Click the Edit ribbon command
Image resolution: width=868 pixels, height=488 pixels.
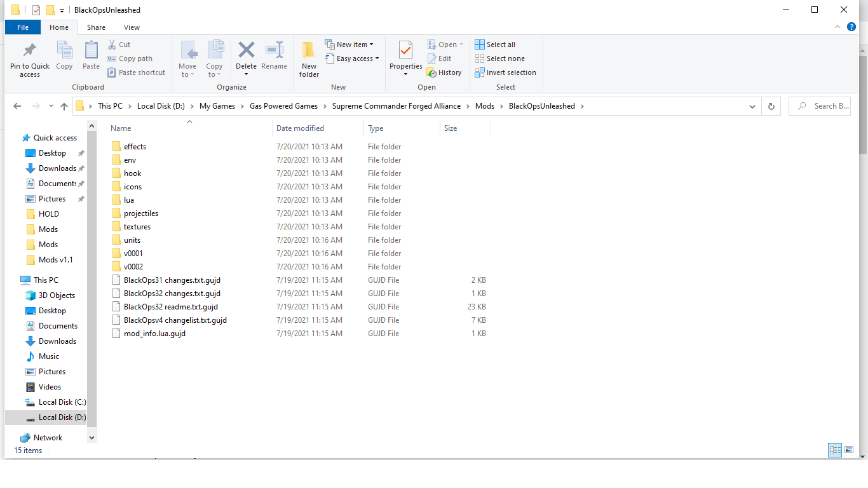tap(439, 58)
